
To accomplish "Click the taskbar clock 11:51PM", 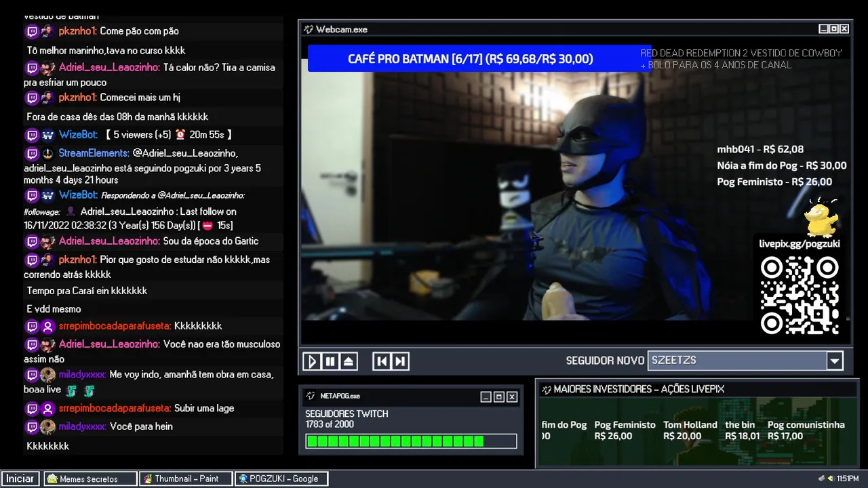I will tap(848, 479).
